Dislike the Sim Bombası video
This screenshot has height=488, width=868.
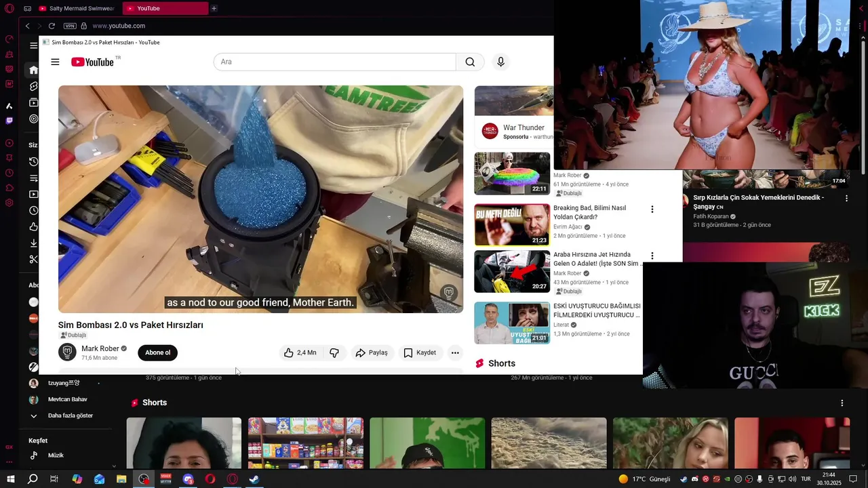point(334,352)
